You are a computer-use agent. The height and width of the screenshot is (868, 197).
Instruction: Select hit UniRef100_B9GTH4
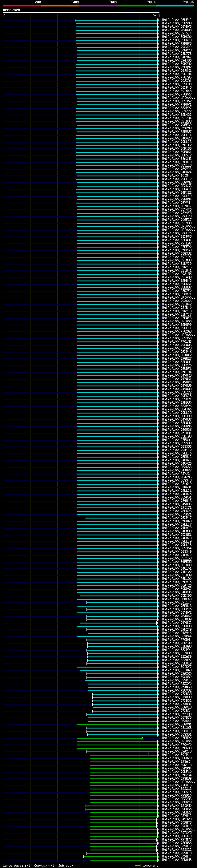coord(177,74)
